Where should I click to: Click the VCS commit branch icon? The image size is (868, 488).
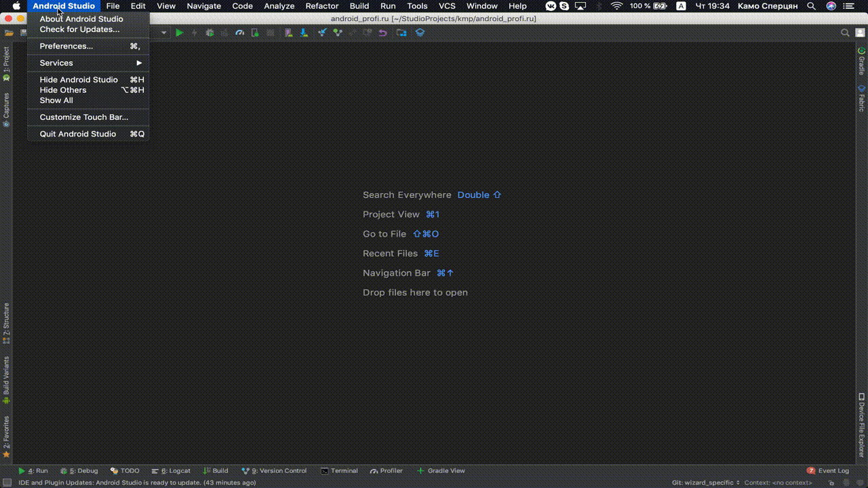[338, 33]
